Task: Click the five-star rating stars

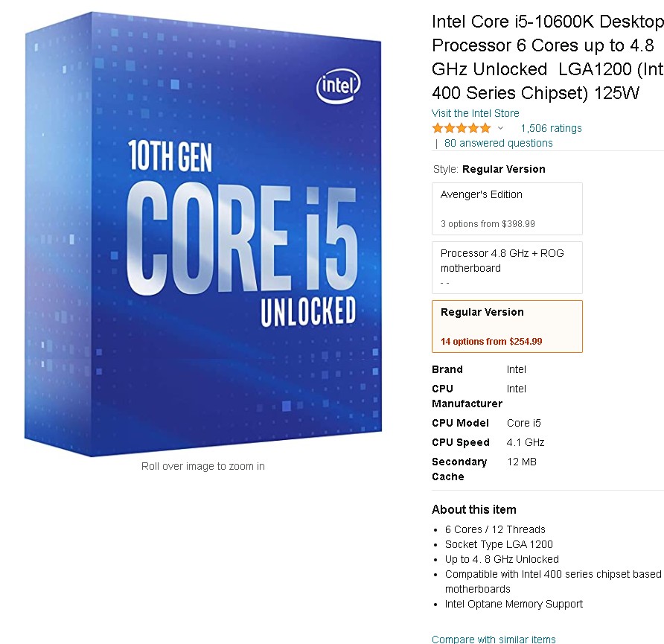Action: click(460, 127)
